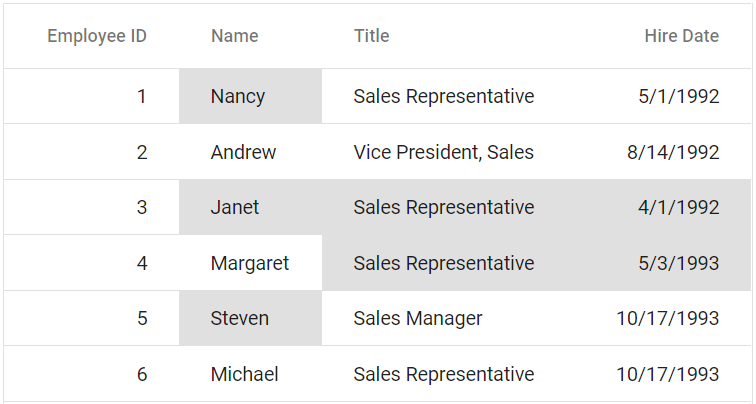This screenshot has width=756, height=404.
Task: Click the Steven name cell
Action: (240, 318)
